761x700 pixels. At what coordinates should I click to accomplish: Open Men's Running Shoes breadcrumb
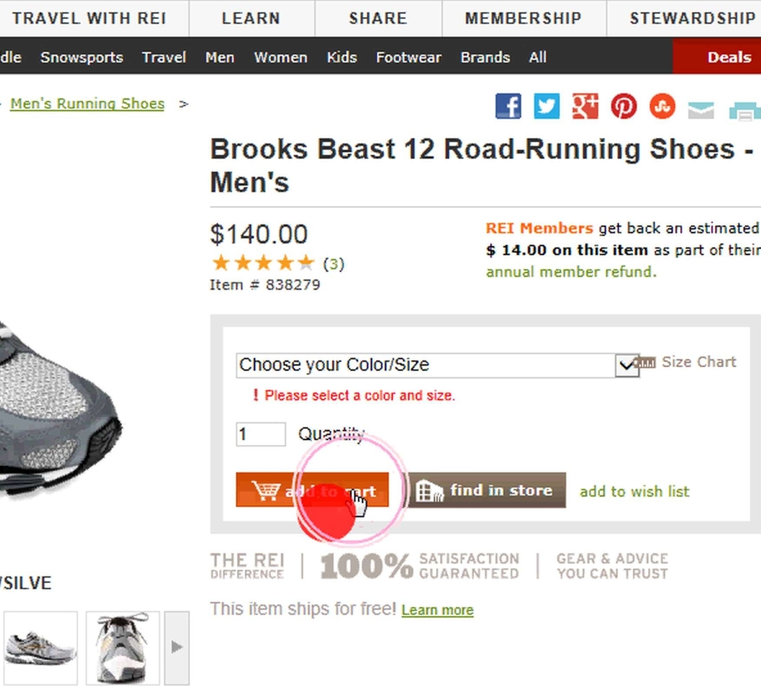pos(87,104)
